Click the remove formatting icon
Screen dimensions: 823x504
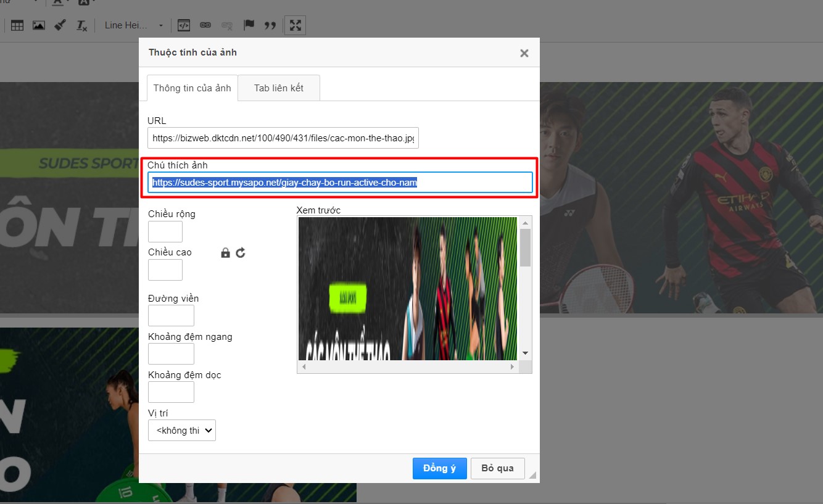(x=81, y=25)
